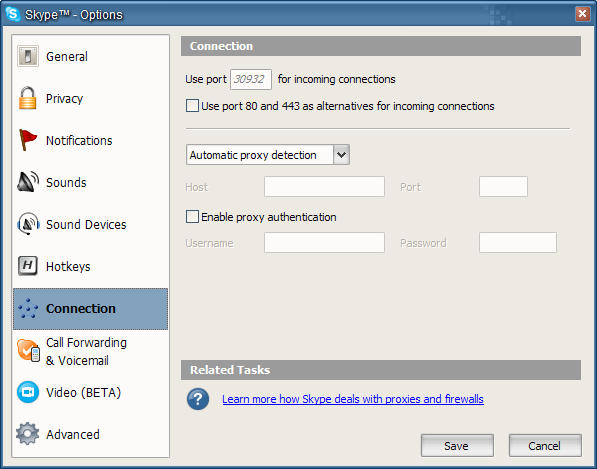Switch to the Privacy settings tab
Image resolution: width=597 pixels, height=469 pixels.
click(91, 98)
